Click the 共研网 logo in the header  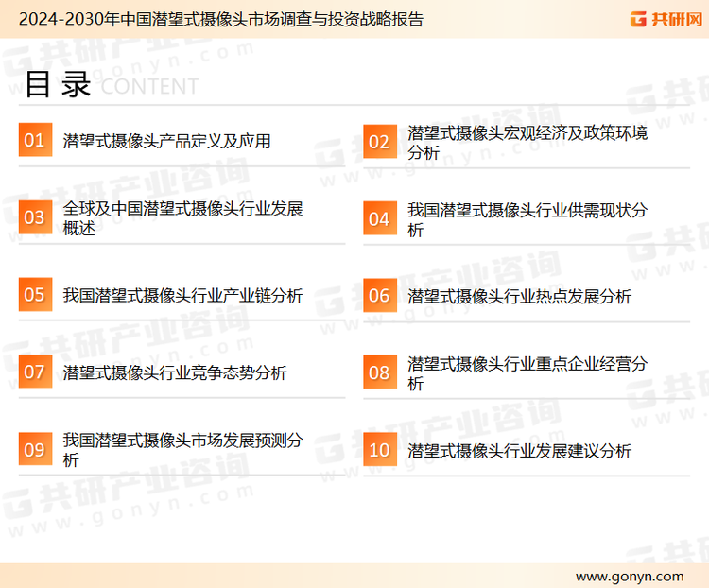click(666, 19)
